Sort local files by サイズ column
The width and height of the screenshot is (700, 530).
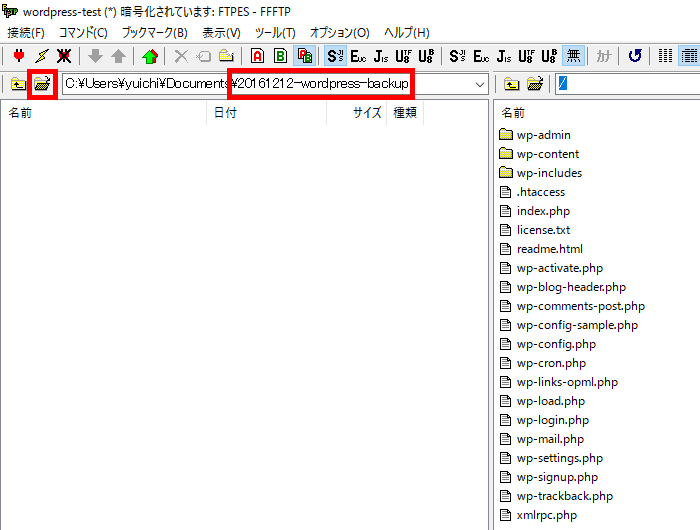coord(366,113)
